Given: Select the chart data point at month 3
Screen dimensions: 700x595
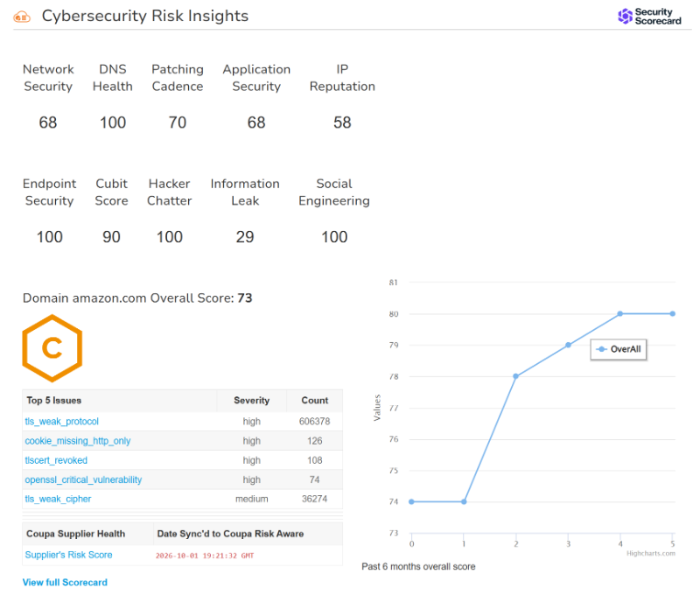Looking at the screenshot, I should coord(568,345).
